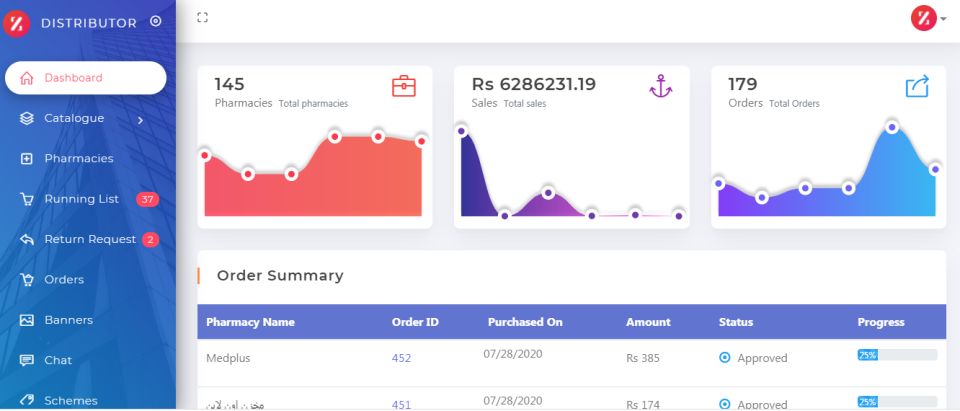Click the 25% progress bar for Medplus
The height and width of the screenshot is (411, 960).
(896, 355)
